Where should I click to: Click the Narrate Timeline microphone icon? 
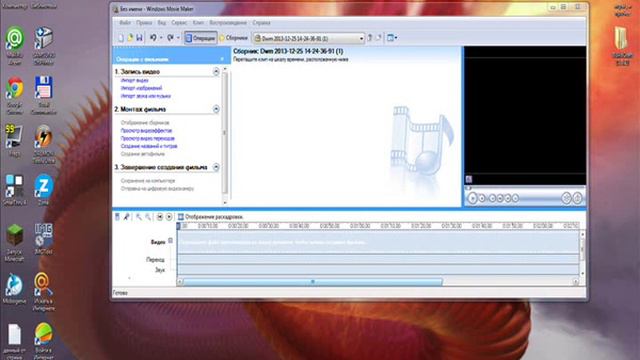click(127, 217)
